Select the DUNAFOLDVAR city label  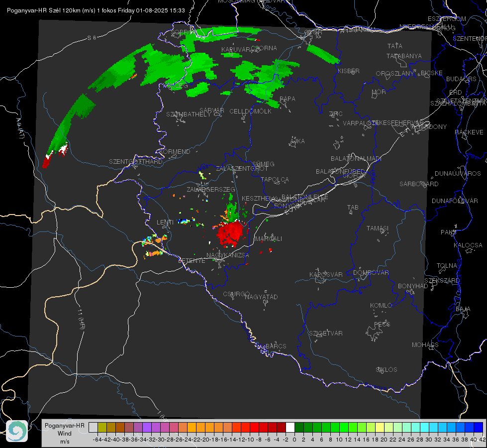pos(455,201)
